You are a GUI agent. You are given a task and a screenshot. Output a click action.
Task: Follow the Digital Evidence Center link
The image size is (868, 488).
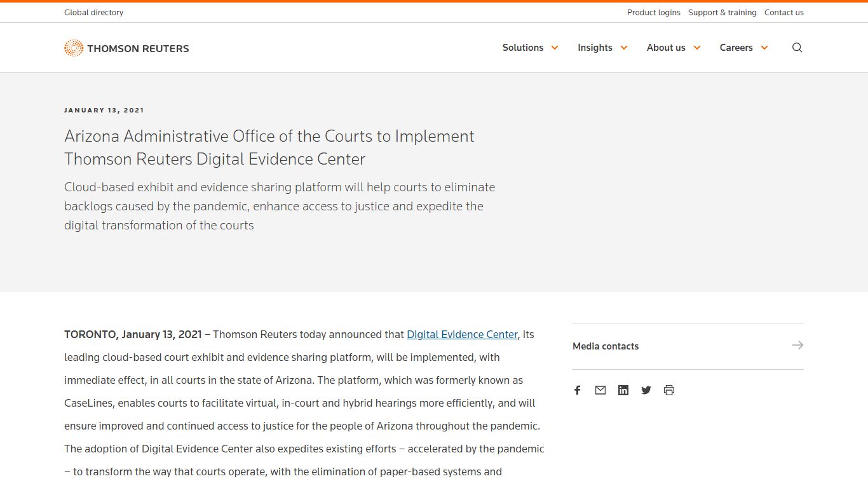[462, 334]
